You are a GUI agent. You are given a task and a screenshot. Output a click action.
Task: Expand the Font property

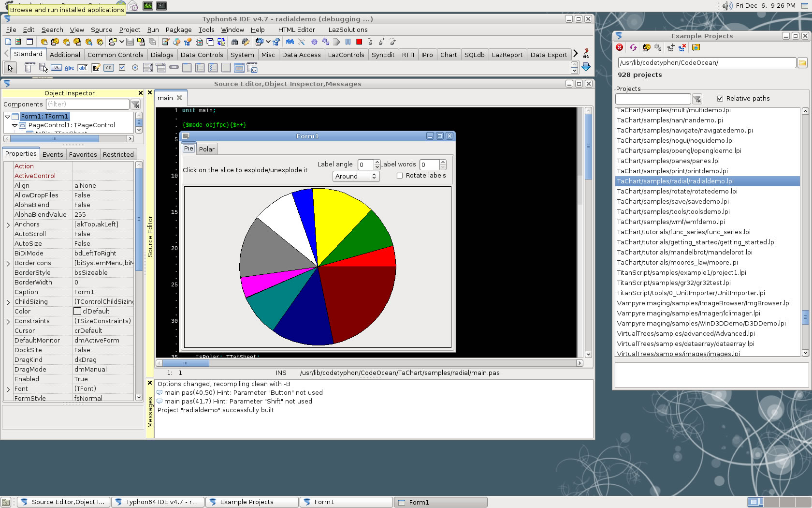[8, 389]
